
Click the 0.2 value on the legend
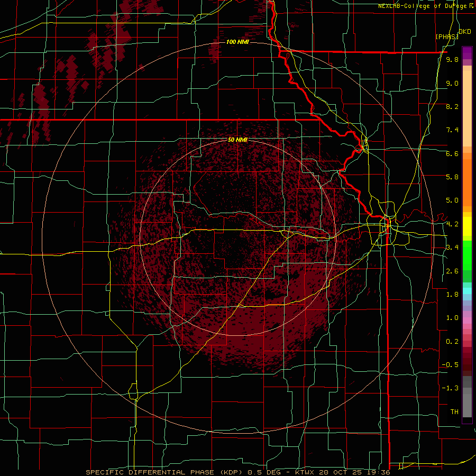pyautogui.click(x=452, y=342)
